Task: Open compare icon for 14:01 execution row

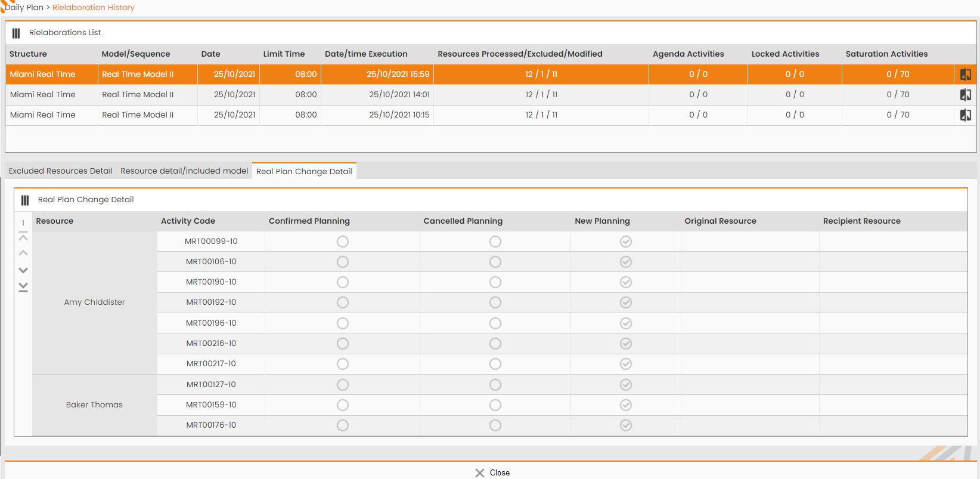Action: pyautogui.click(x=965, y=95)
